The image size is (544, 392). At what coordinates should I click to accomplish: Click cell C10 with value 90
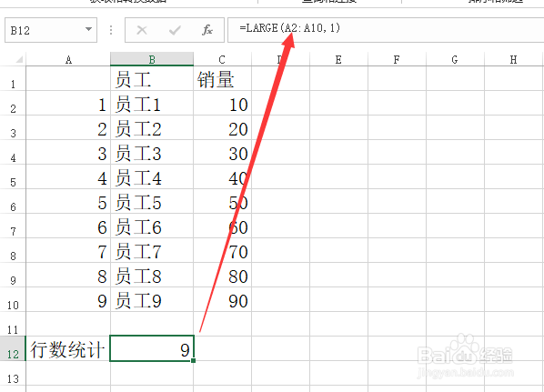pos(222,299)
